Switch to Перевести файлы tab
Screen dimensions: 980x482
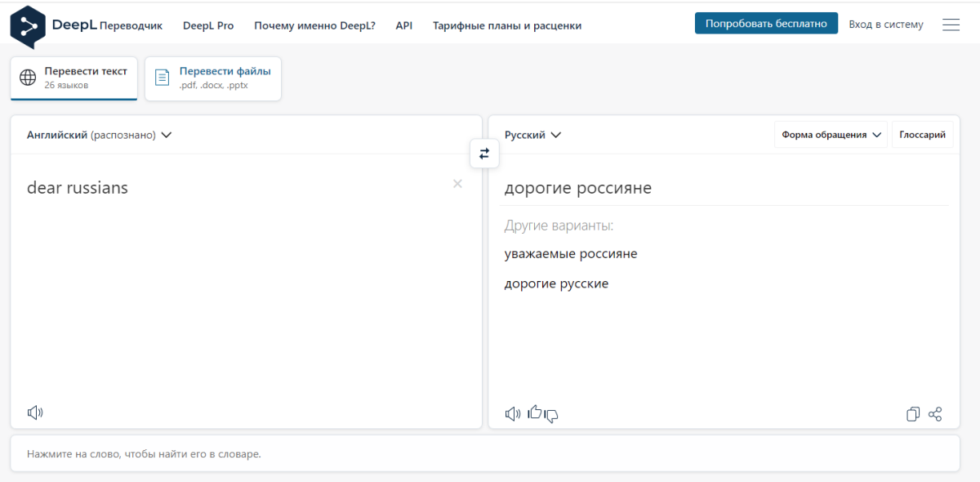tap(213, 78)
